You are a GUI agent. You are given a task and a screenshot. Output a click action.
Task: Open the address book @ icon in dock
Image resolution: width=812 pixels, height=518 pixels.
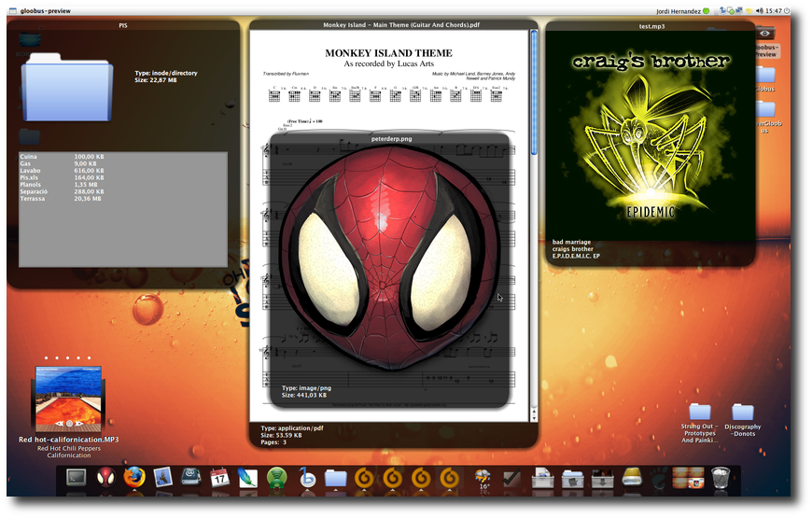[x=190, y=477]
